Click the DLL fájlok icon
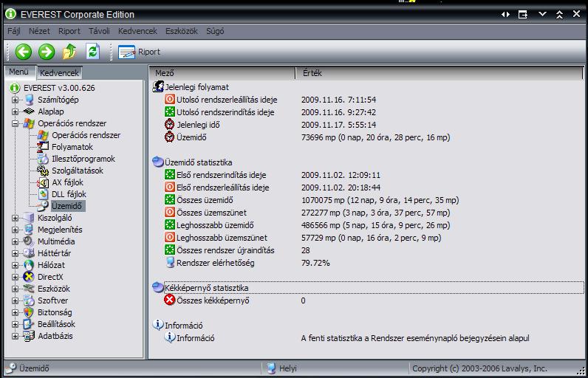The width and height of the screenshot is (588, 378). pyautogui.click(x=43, y=194)
